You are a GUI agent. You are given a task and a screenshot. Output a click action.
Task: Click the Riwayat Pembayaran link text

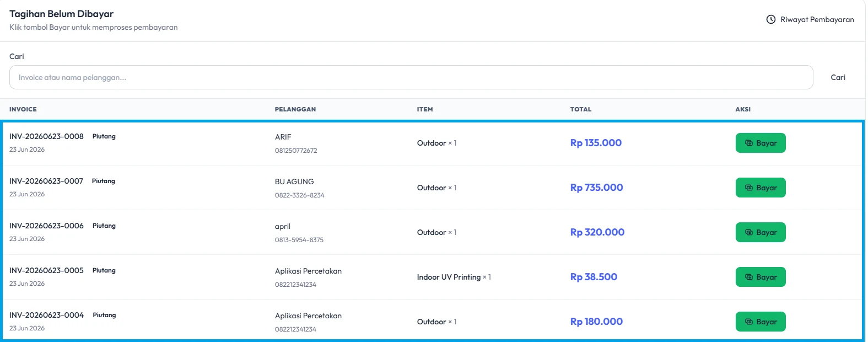817,19
